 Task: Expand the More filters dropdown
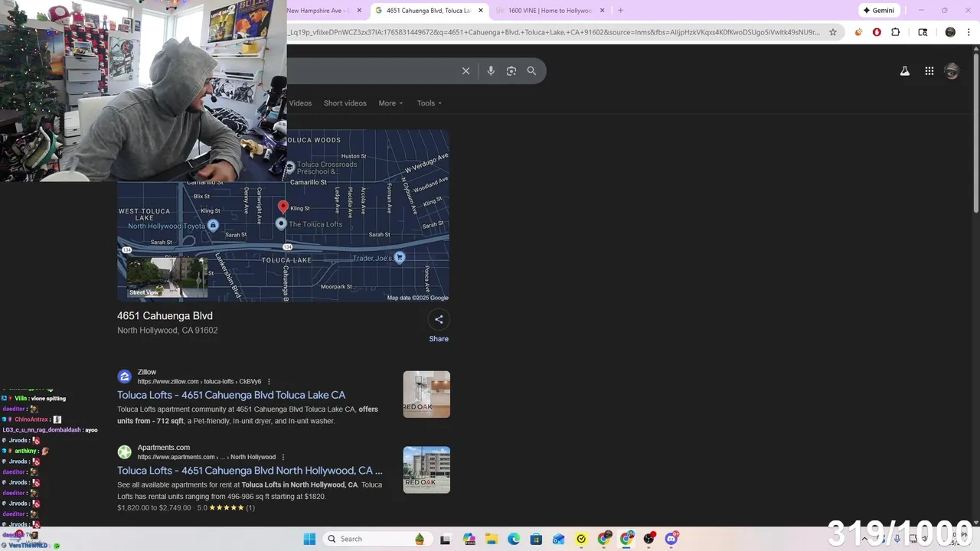pos(390,103)
